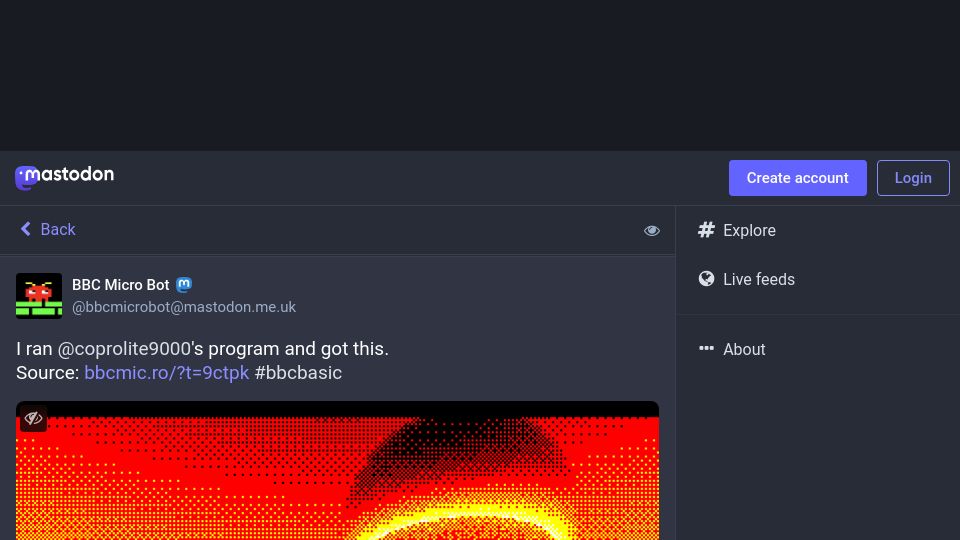960x540 pixels.
Task: Click the back chevron arrow icon
Action: 26,229
